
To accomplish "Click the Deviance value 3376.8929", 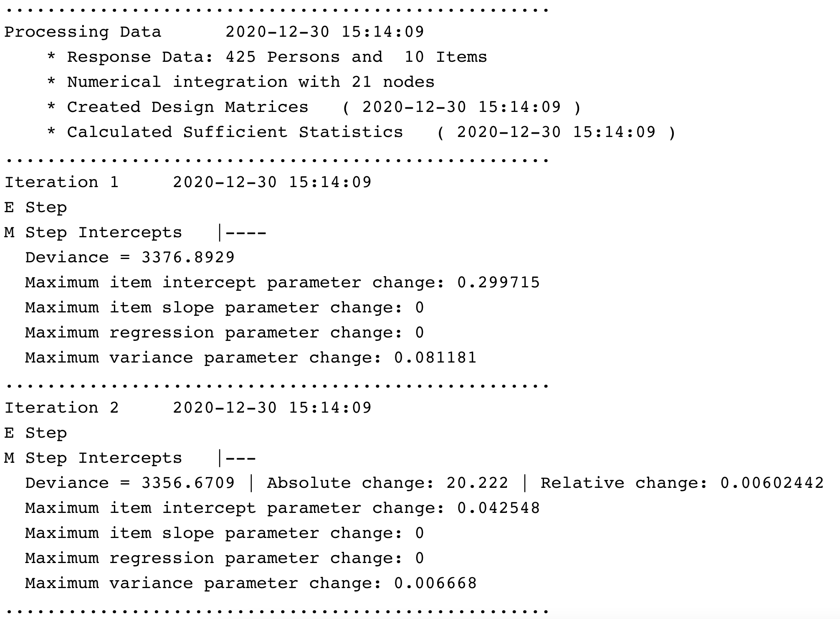I will (188, 257).
